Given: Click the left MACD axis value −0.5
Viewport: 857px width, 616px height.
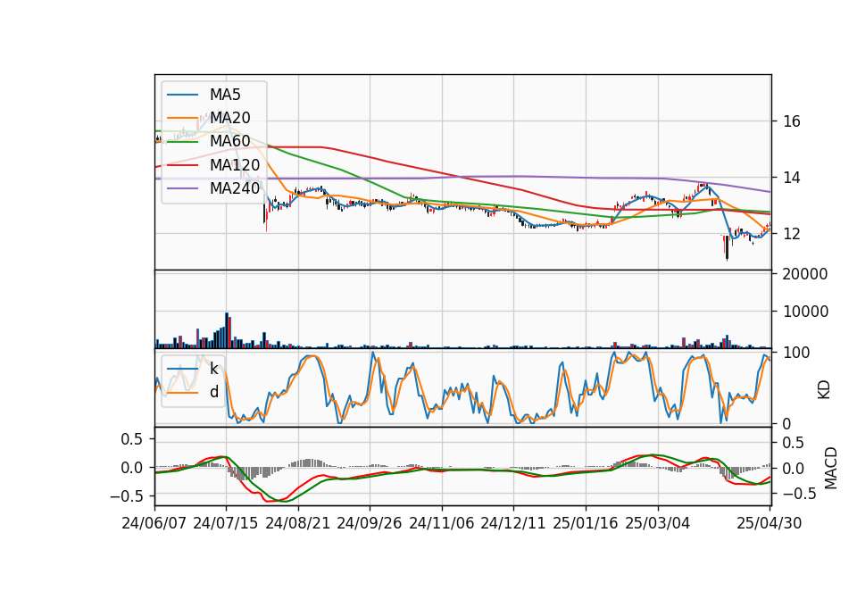Looking at the screenshot, I should (x=126, y=496).
